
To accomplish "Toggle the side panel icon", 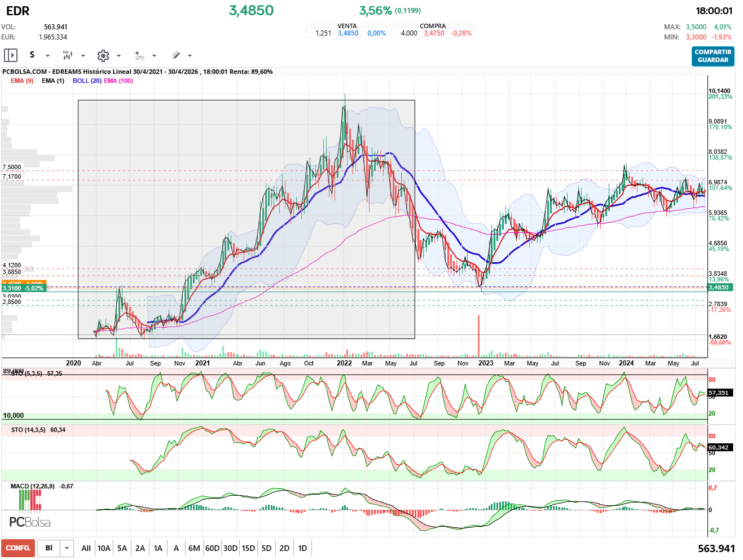I will (11, 55).
